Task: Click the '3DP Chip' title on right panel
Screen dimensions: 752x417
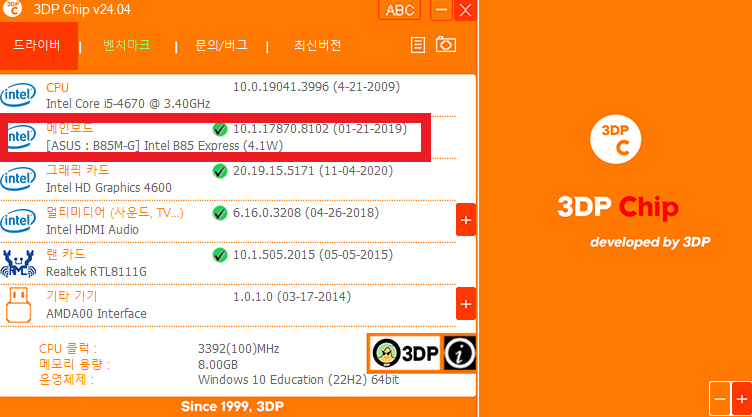Action: click(618, 207)
